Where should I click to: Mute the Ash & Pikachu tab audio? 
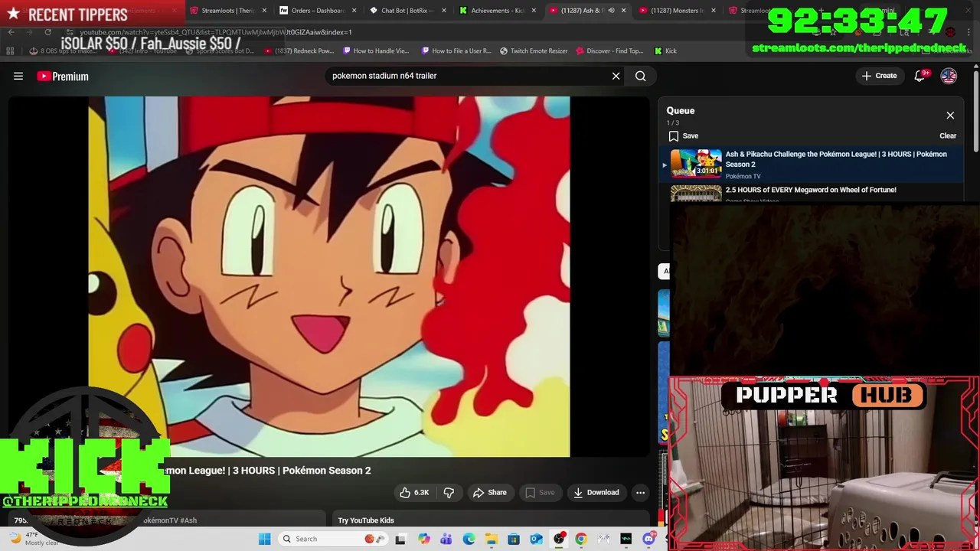click(611, 11)
